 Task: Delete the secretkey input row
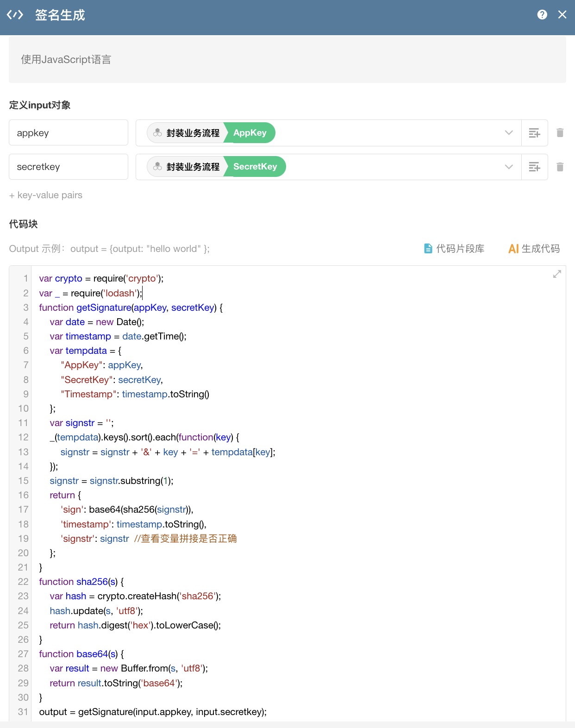tap(560, 167)
